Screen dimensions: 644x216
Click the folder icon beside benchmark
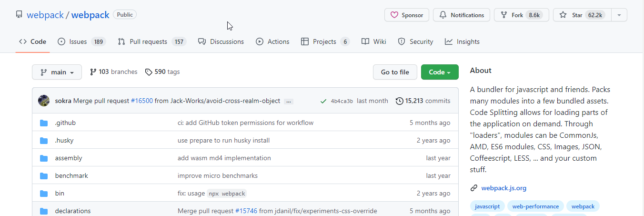click(x=44, y=176)
